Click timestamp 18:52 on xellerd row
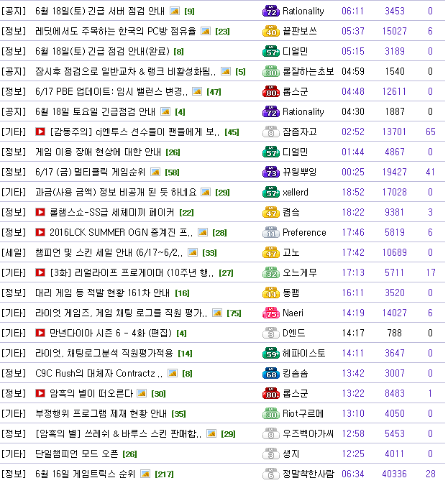Screen dimensions: 448x483 coord(353,192)
